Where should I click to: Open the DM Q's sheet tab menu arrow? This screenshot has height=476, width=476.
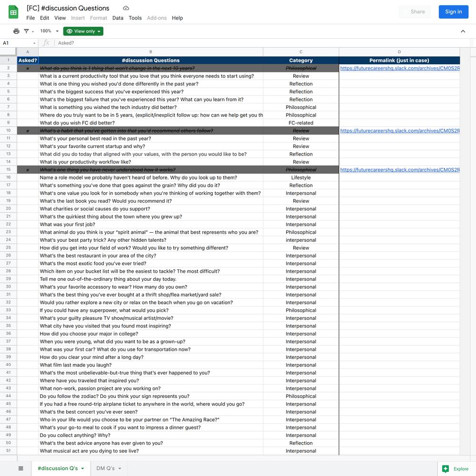pyautogui.click(x=120, y=468)
